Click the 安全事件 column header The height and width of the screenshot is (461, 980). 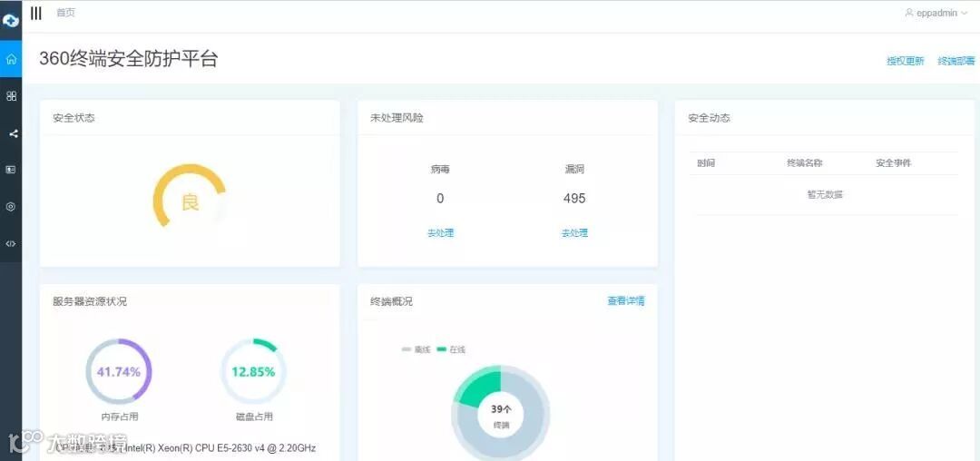[x=893, y=163]
